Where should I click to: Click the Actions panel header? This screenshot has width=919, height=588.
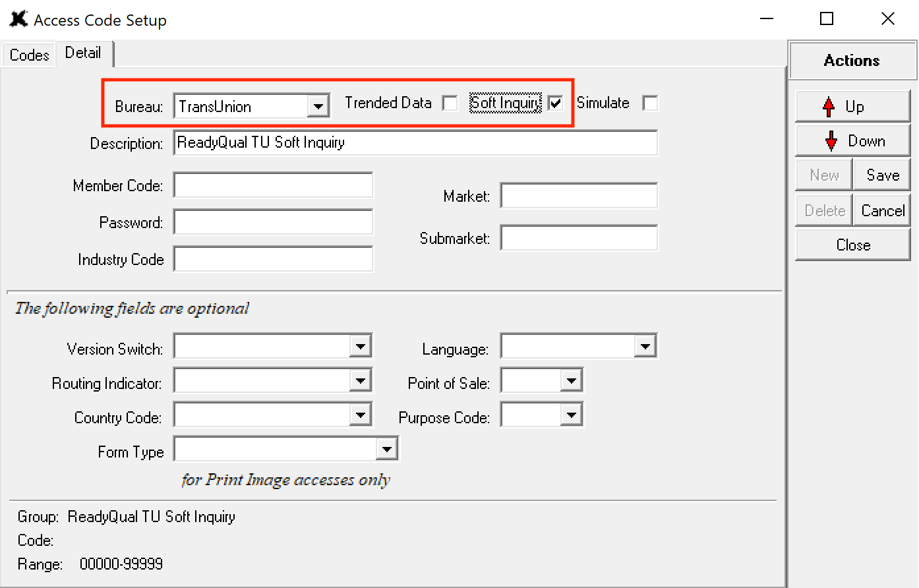[852, 61]
